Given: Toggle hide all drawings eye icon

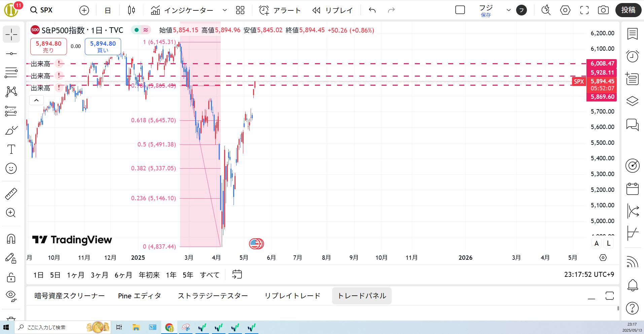Looking at the screenshot, I should click(11, 296).
